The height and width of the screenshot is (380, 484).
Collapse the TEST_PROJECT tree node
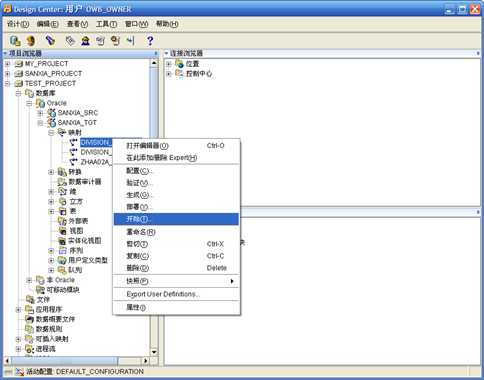(x=8, y=83)
